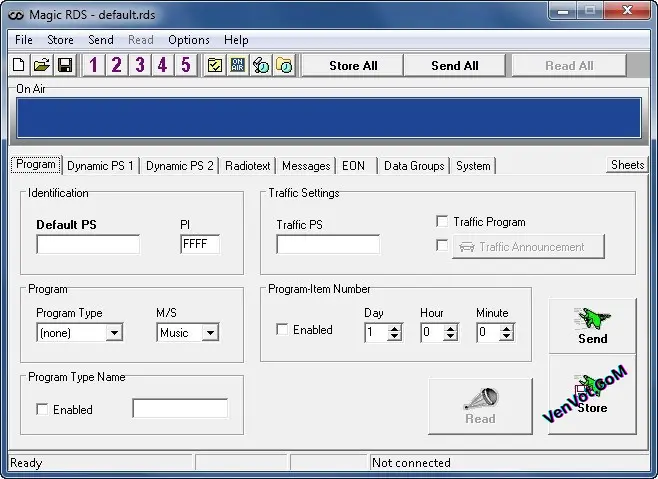
Task: Click the Hour number field
Action: pos(432,332)
